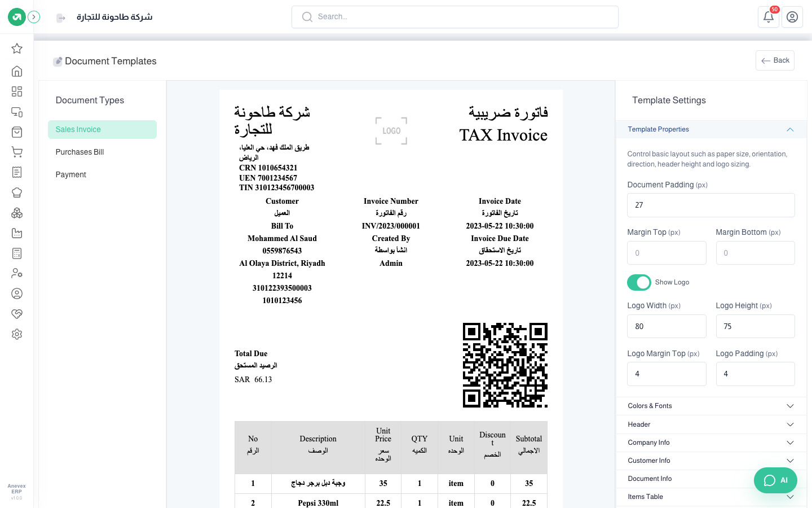Edit the Logo Margin Top field

click(667, 374)
